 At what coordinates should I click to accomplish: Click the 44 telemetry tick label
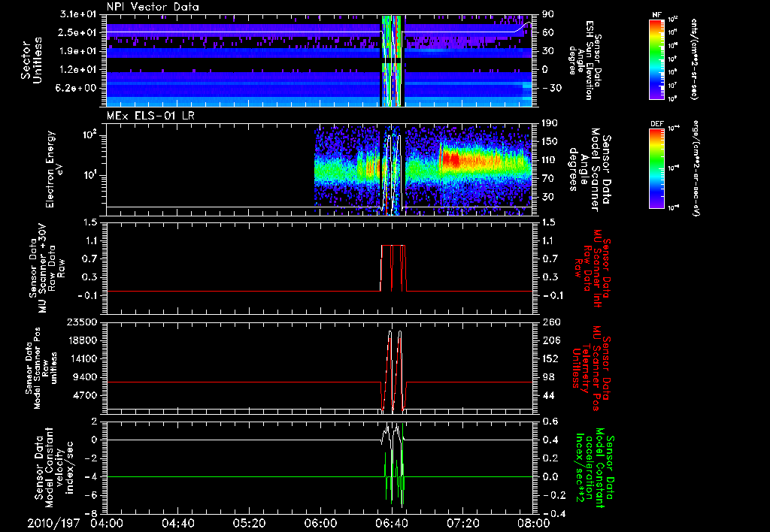pyautogui.click(x=547, y=395)
